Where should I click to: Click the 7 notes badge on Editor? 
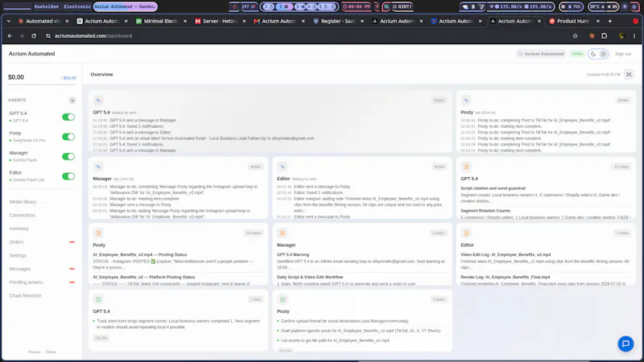622,233
